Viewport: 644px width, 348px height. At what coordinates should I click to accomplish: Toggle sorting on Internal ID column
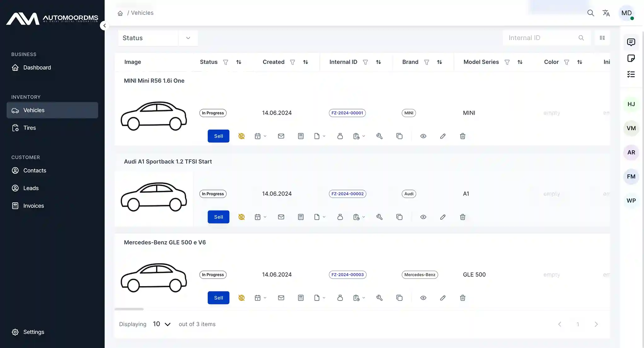click(378, 62)
